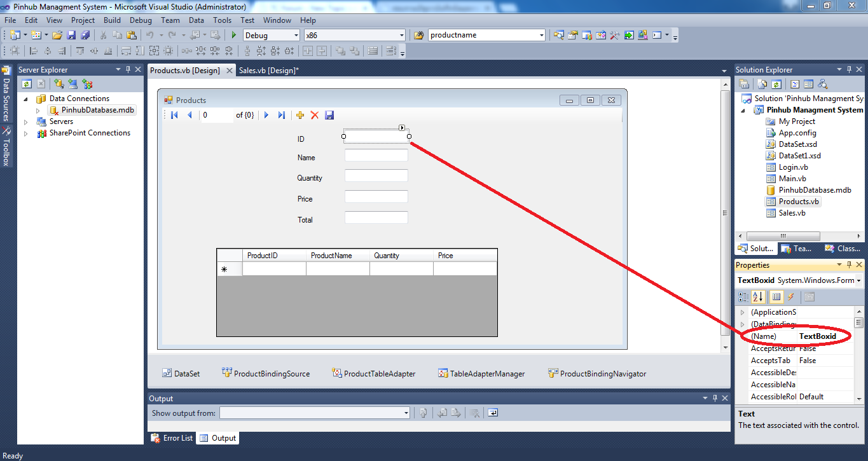The height and width of the screenshot is (461, 868).
Task: Toggle the Properties panel auto-hide pin
Action: pos(850,265)
